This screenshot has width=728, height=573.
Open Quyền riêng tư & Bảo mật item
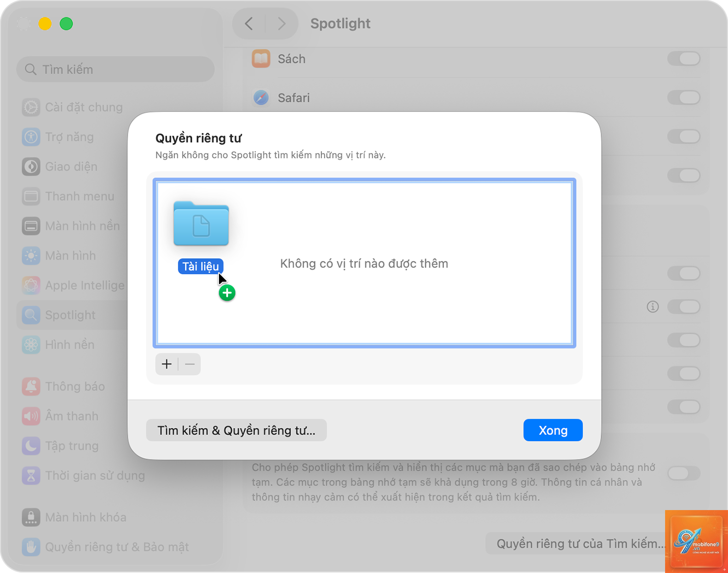coord(106,547)
